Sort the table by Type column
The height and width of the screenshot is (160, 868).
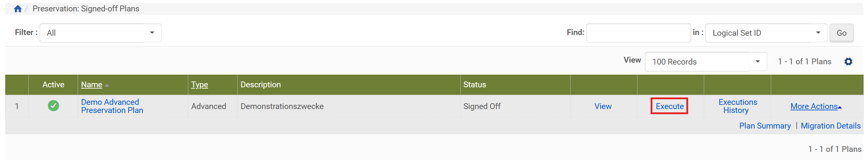(x=200, y=85)
